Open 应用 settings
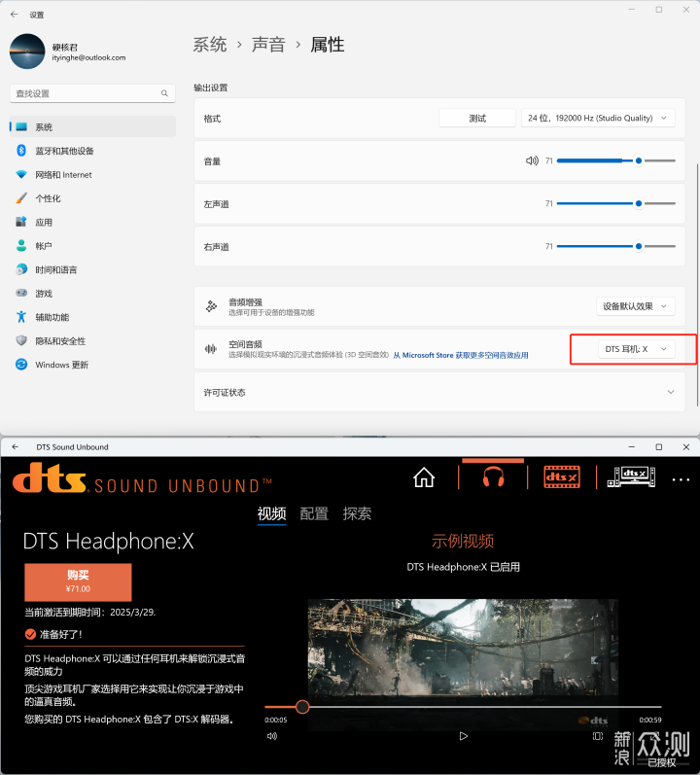Image resolution: width=700 pixels, height=775 pixels. [x=92, y=222]
